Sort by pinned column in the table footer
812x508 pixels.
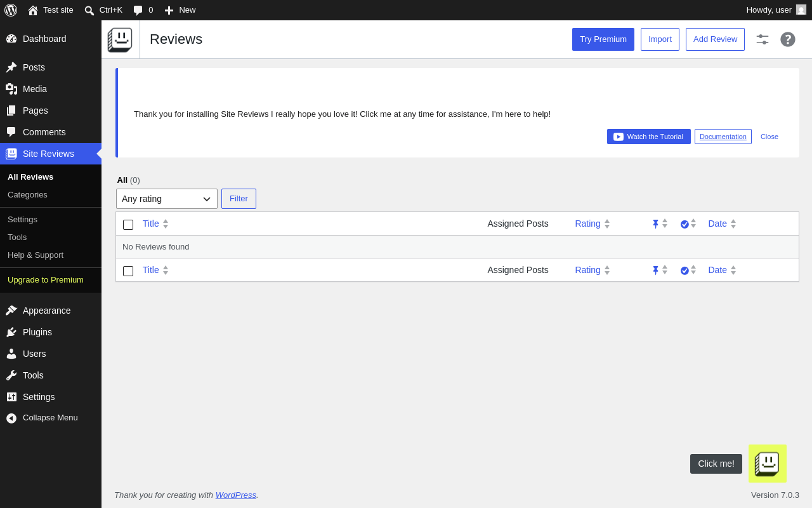point(660,270)
